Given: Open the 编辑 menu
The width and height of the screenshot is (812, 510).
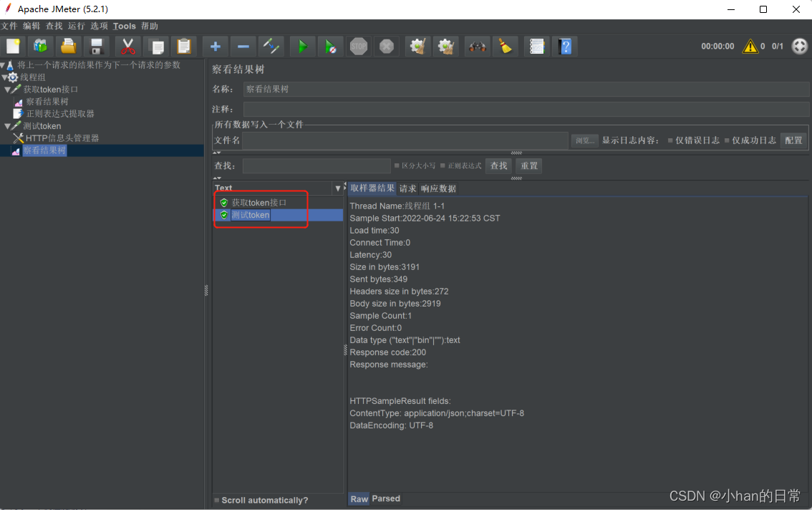Looking at the screenshot, I should [31, 26].
